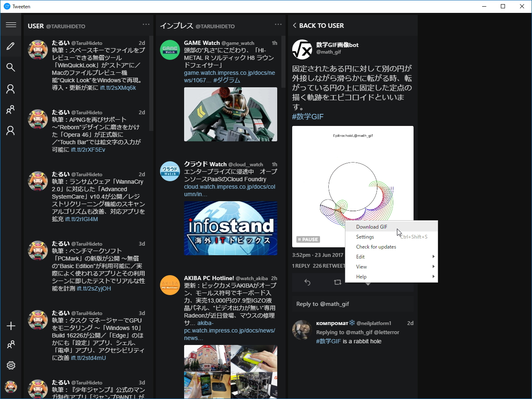
Task: Retweet the epitrochoid GIF tweet
Action: coord(337,282)
